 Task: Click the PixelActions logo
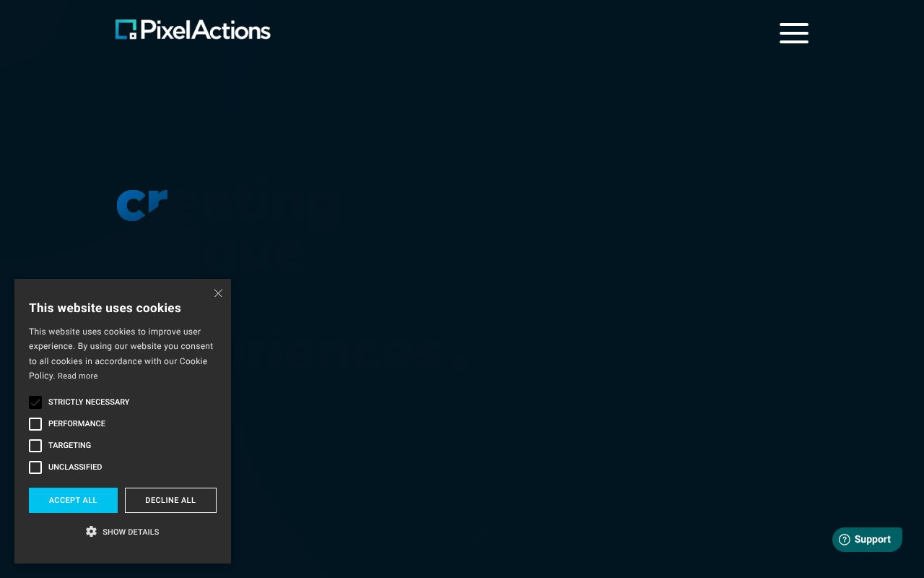point(193,30)
